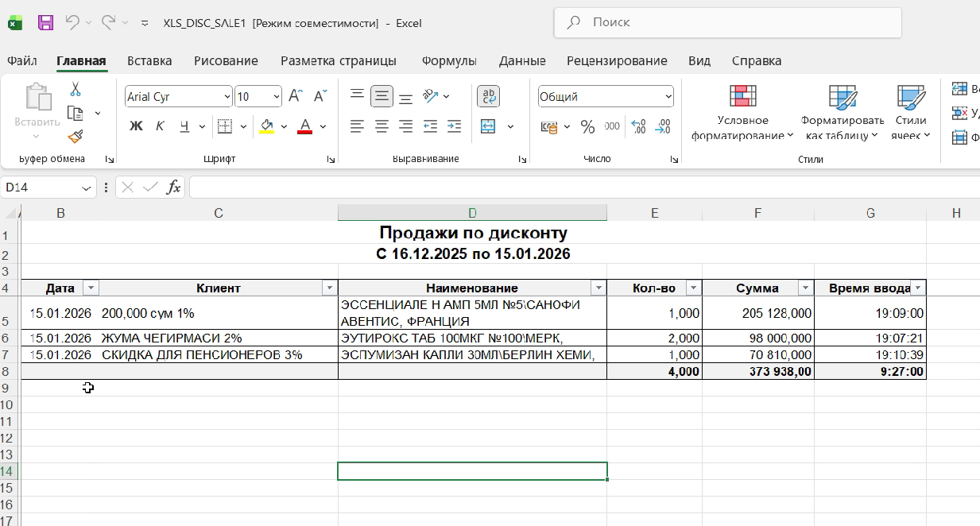980x526 pixels.
Task: Apply the fill color bucket
Action: point(267,126)
